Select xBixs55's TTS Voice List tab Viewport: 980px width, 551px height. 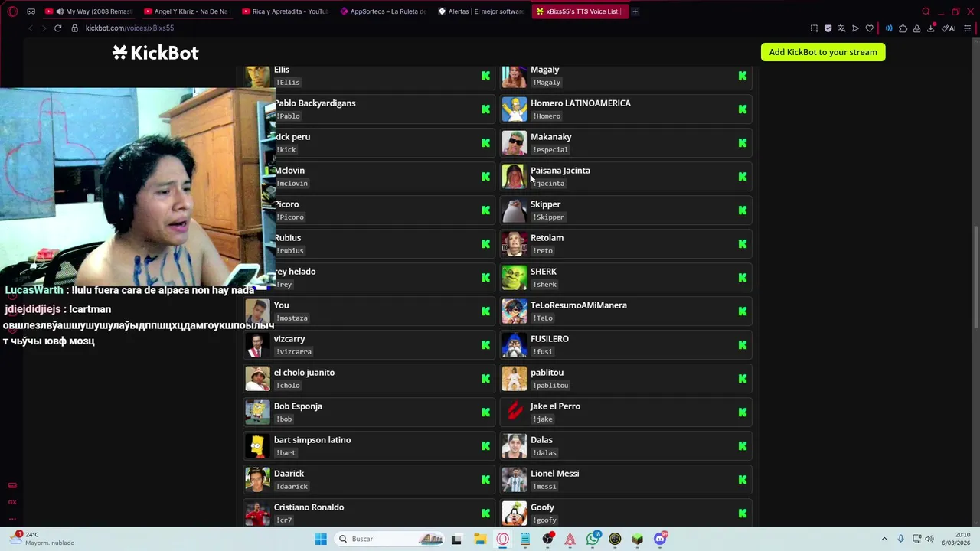(x=579, y=11)
